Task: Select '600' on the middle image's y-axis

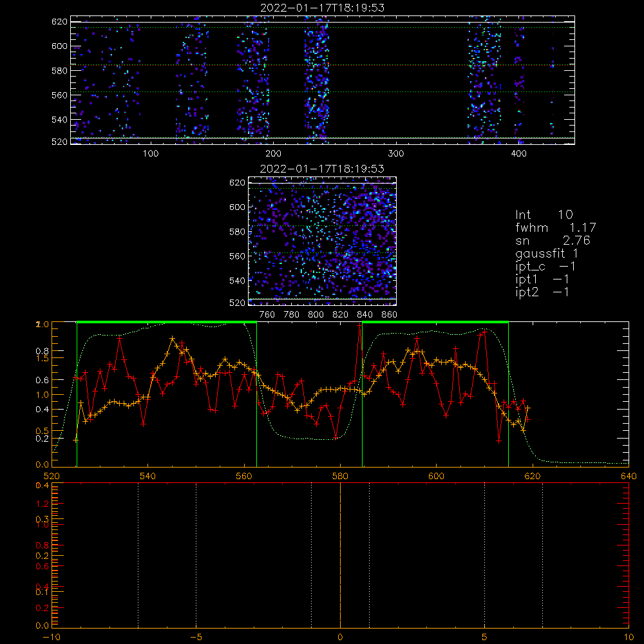Action: [x=237, y=207]
